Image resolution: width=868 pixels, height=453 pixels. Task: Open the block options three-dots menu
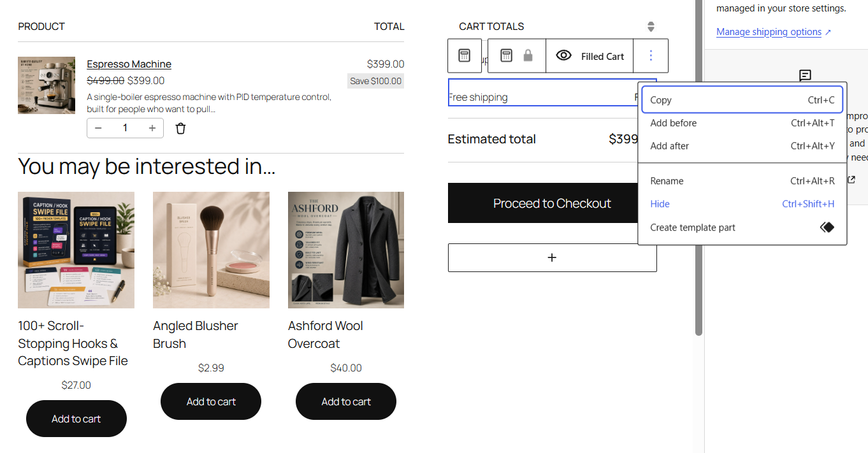651,55
